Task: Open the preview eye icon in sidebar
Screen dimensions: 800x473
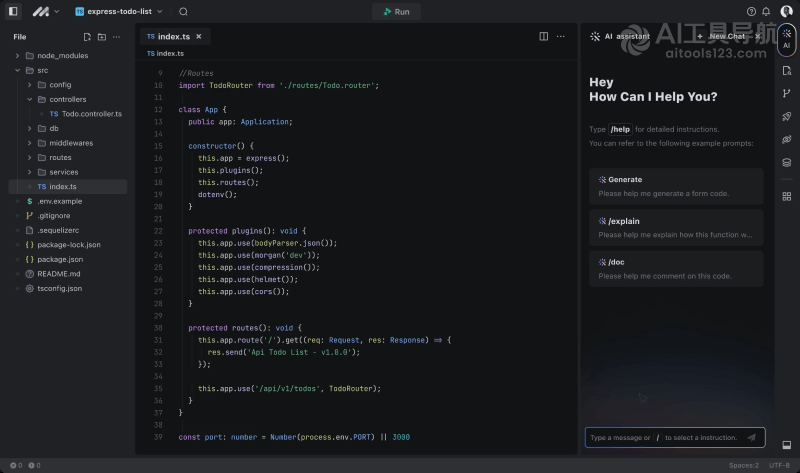Action: [787, 140]
